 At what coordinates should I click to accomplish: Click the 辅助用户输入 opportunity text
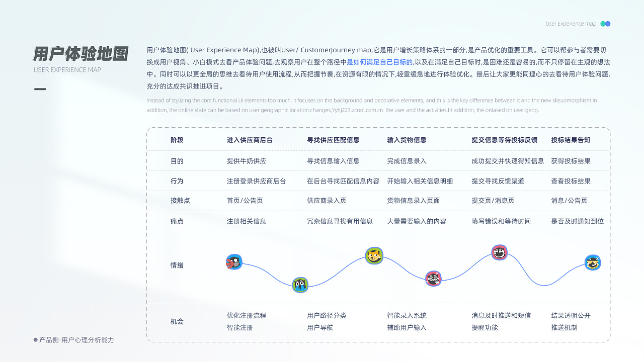[x=407, y=328]
